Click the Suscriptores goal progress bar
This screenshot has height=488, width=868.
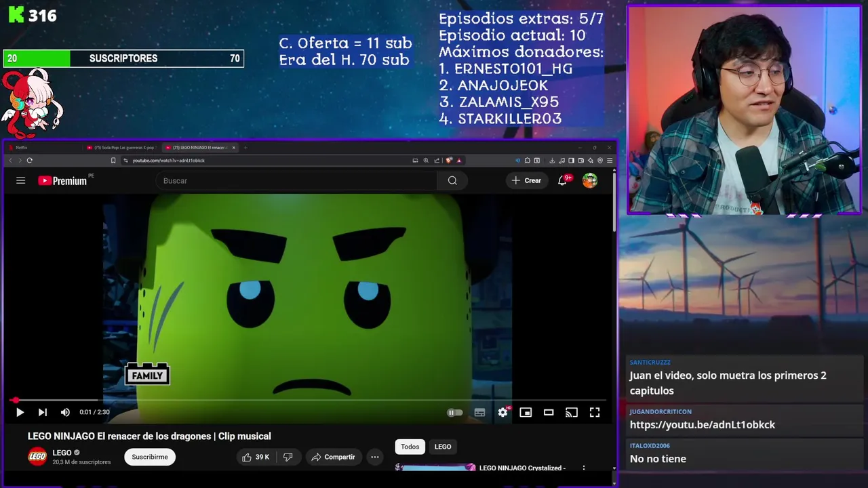tap(123, 58)
